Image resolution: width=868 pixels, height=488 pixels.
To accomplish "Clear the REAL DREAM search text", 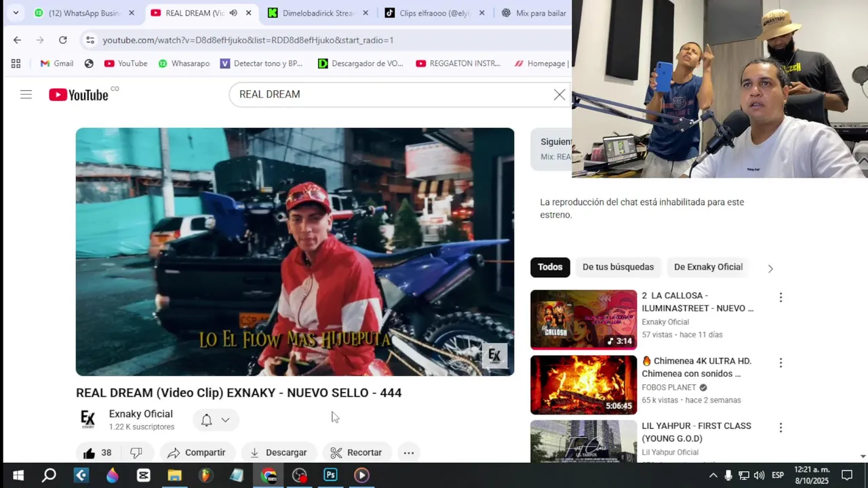I will 559,95.
